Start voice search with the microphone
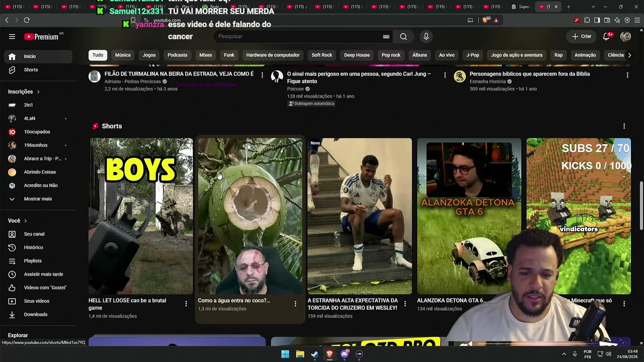 (426, 37)
